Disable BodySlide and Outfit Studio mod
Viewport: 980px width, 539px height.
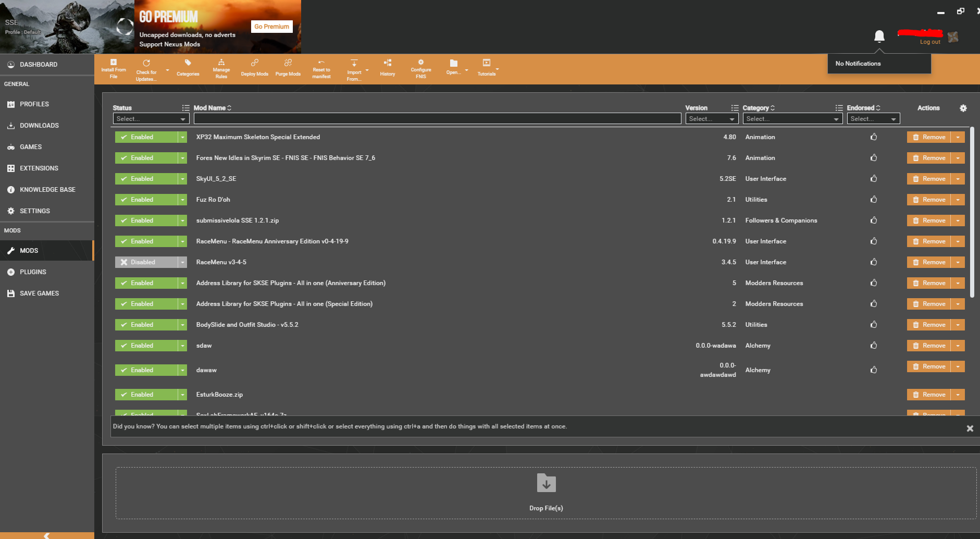point(146,325)
